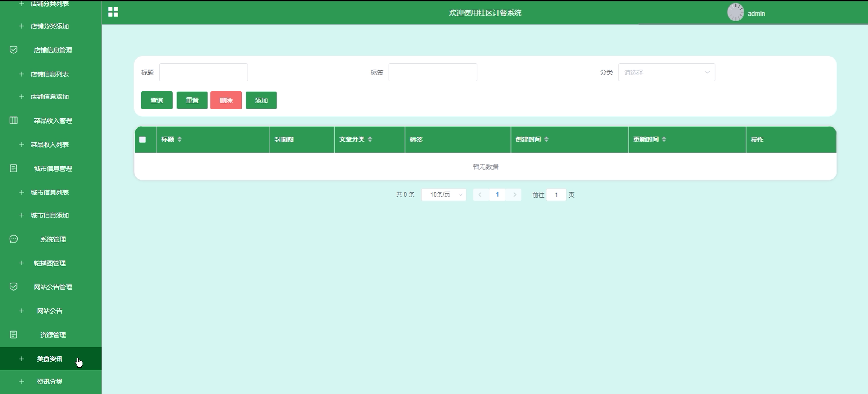This screenshot has width=868, height=394.
Task: Click the shield icon beside 店铺信息管理
Action: coord(14,50)
